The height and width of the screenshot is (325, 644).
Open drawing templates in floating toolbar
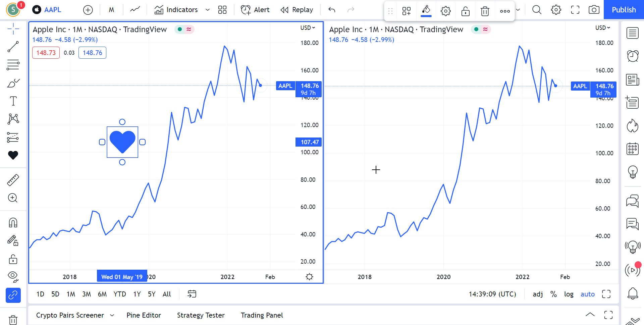coord(407,11)
